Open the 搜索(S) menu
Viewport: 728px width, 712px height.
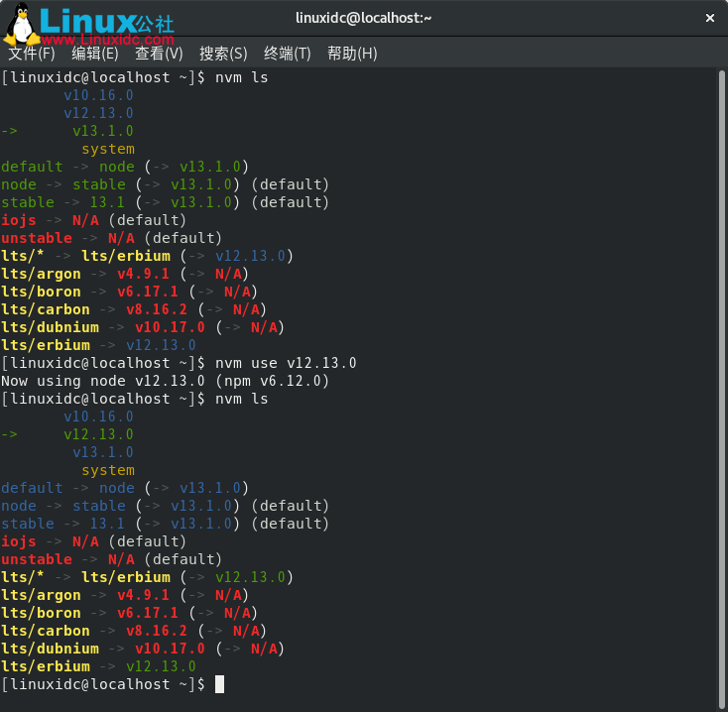click(223, 54)
